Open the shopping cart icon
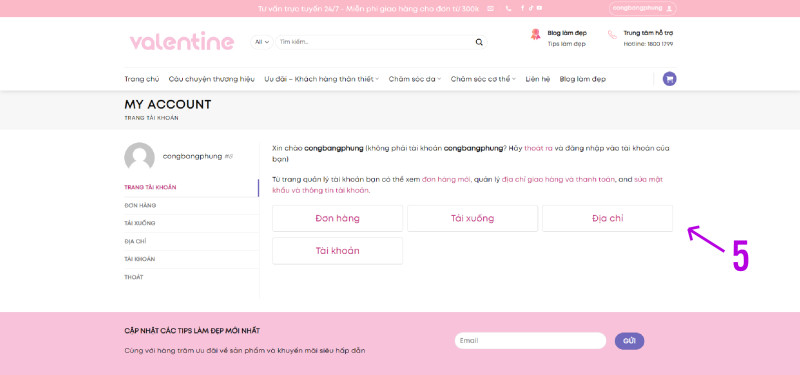The width and height of the screenshot is (800, 375). click(x=669, y=79)
